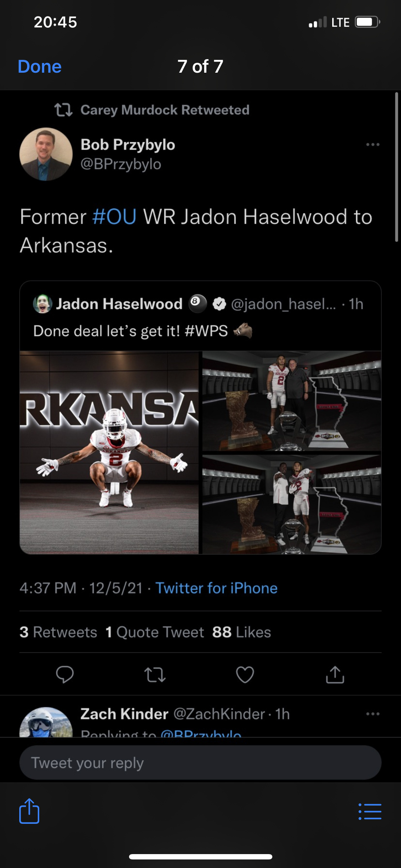This screenshot has width=401, height=868.
Task: Open the top-right locker room photo
Action: [292, 401]
